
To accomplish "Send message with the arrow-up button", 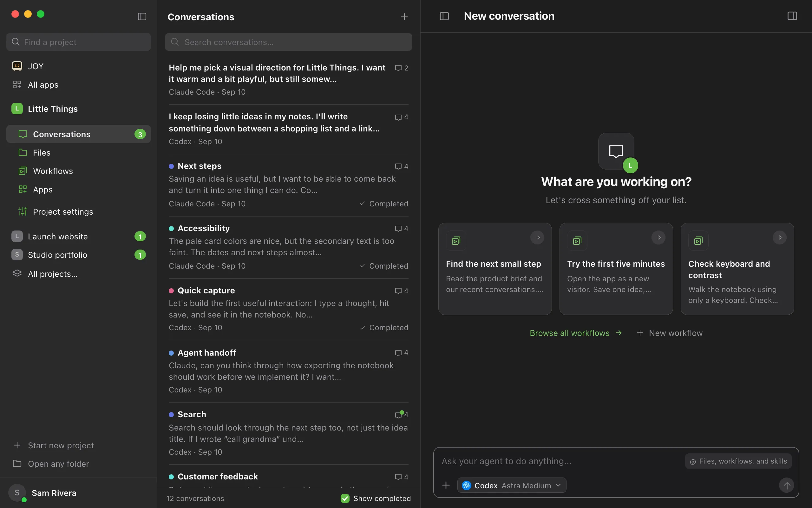I will pyautogui.click(x=787, y=485).
